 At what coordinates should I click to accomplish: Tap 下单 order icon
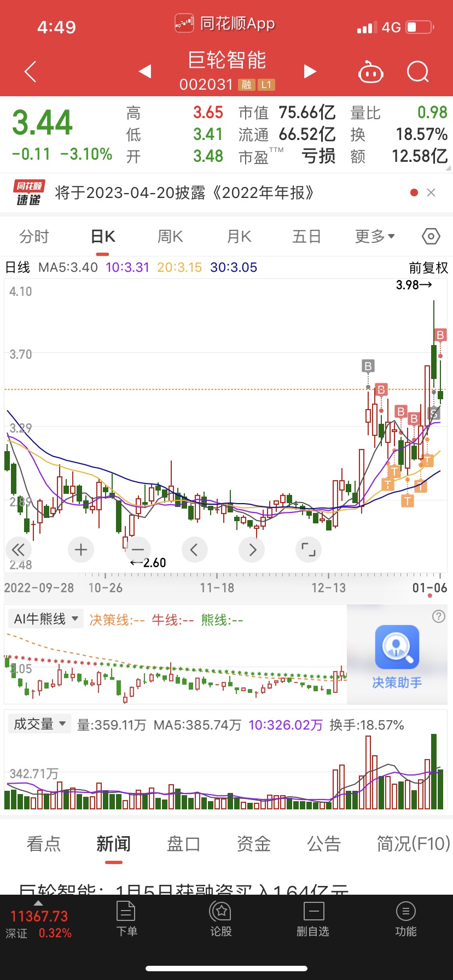click(x=126, y=919)
